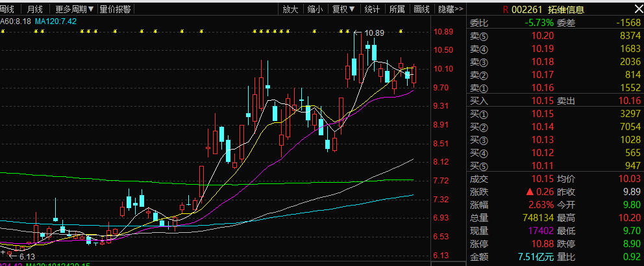The height and width of the screenshot is (266, 644).
Task: Open the 所属 sector menu
Action: coord(397,9)
